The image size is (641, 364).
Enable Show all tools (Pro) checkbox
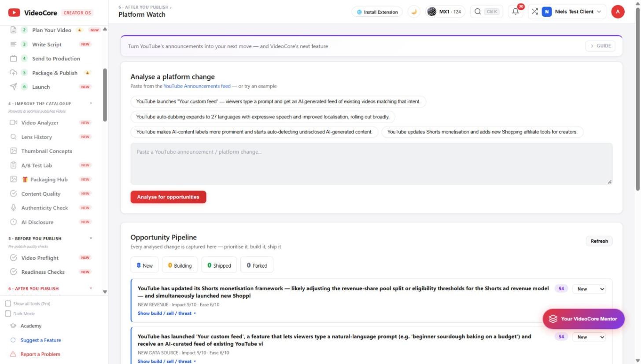point(8,304)
